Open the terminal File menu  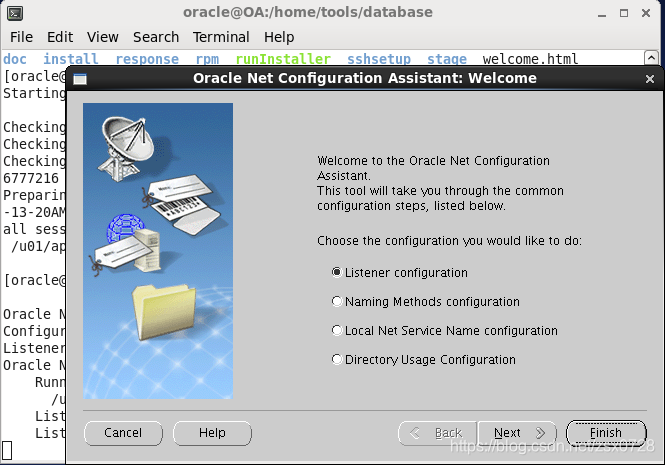21,37
